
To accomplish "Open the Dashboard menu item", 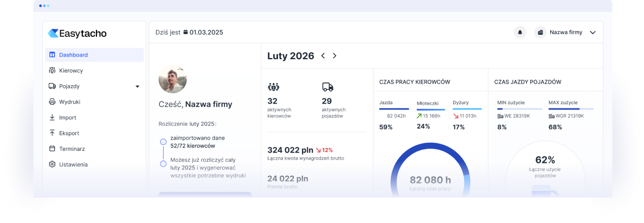I will pyautogui.click(x=94, y=55).
